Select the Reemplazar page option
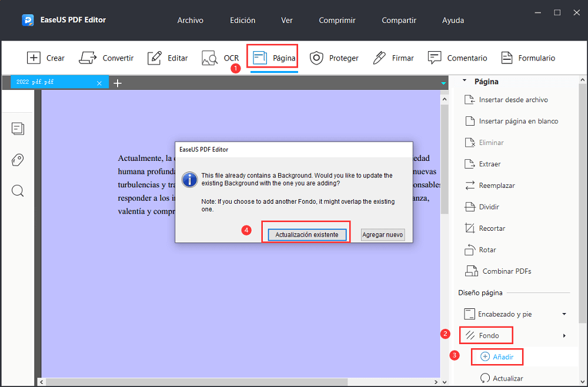588x387 pixels. 490,186
